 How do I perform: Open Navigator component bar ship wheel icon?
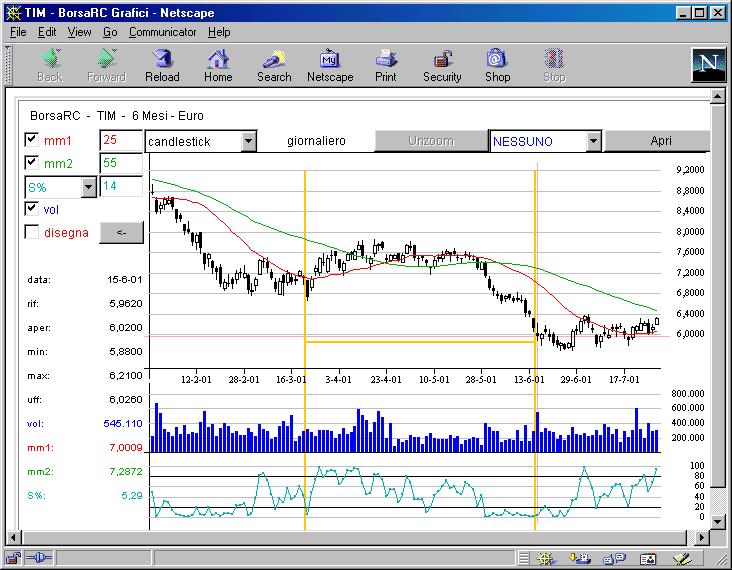point(545,558)
